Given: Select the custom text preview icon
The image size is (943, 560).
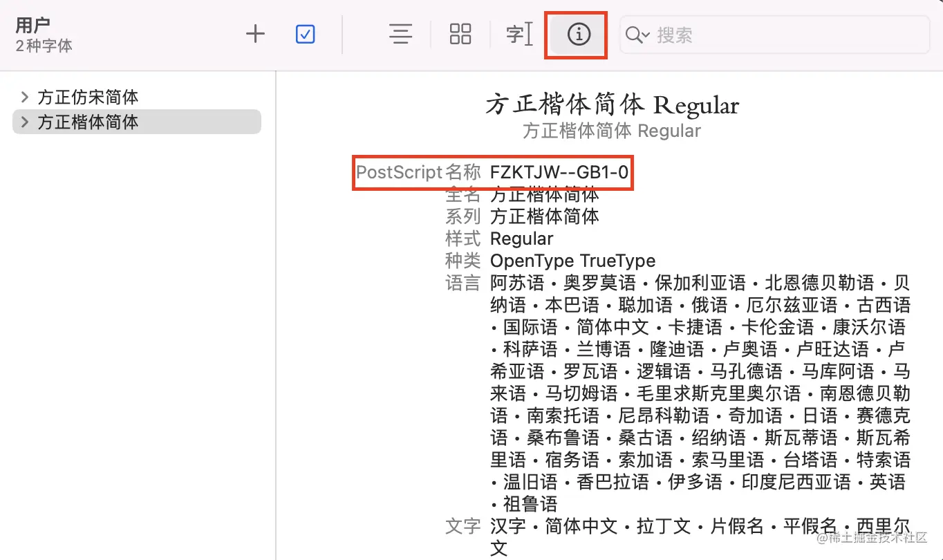Looking at the screenshot, I should [519, 34].
